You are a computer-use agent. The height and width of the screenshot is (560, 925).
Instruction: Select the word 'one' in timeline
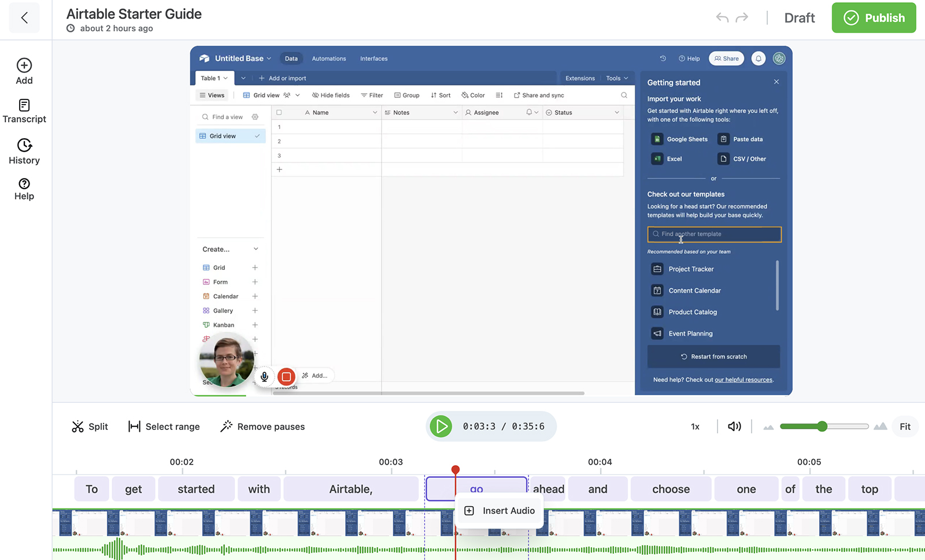(746, 489)
